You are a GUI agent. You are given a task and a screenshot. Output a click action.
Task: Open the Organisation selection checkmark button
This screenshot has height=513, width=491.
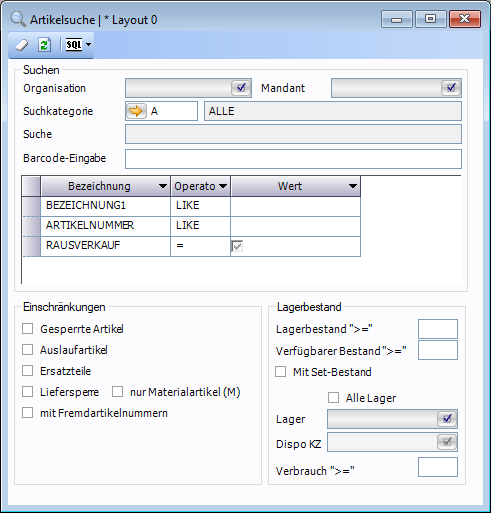pos(241,88)
